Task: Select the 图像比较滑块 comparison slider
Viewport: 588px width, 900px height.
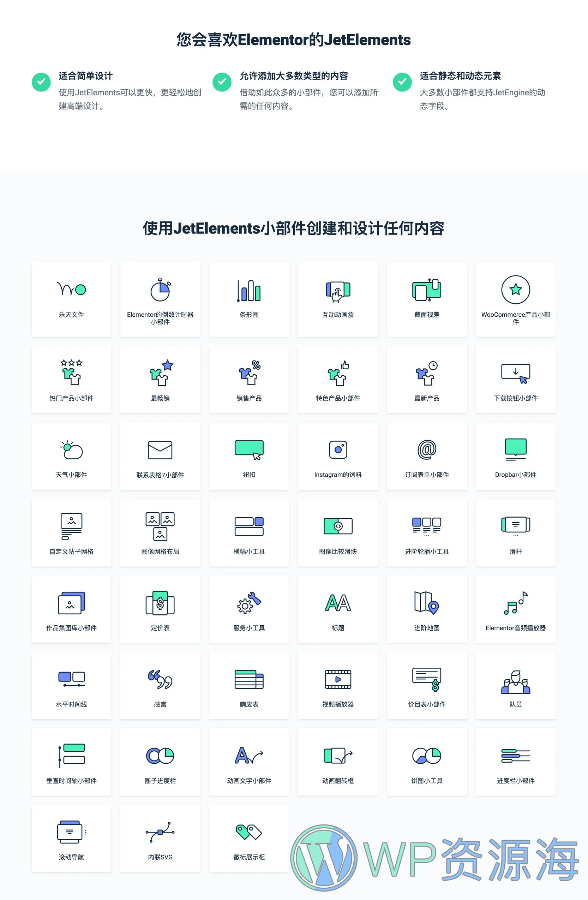Action: click(338, 532)
